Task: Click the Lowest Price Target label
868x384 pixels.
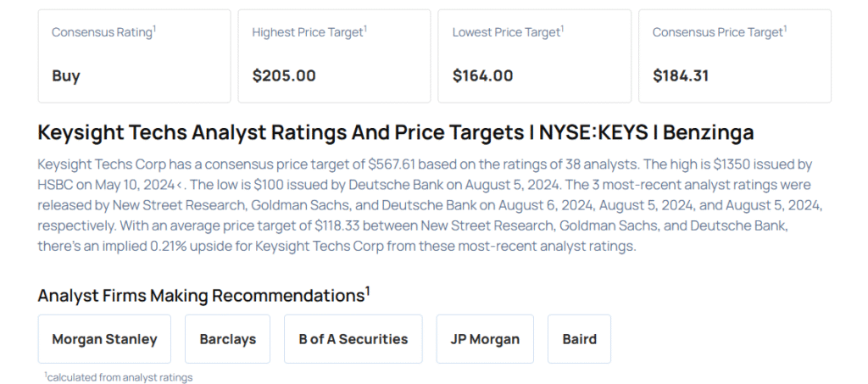Action: tap(508, 32)
